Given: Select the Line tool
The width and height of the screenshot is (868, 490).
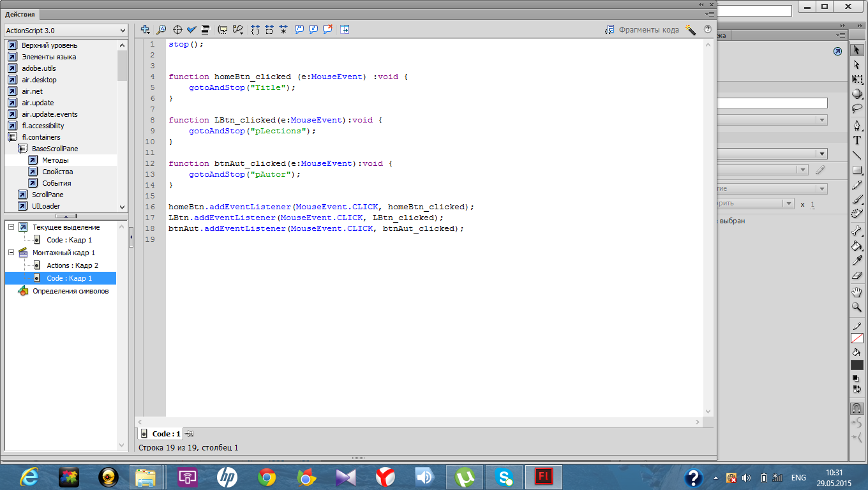Looking at the screenshot, I should [x=857, y=155].
